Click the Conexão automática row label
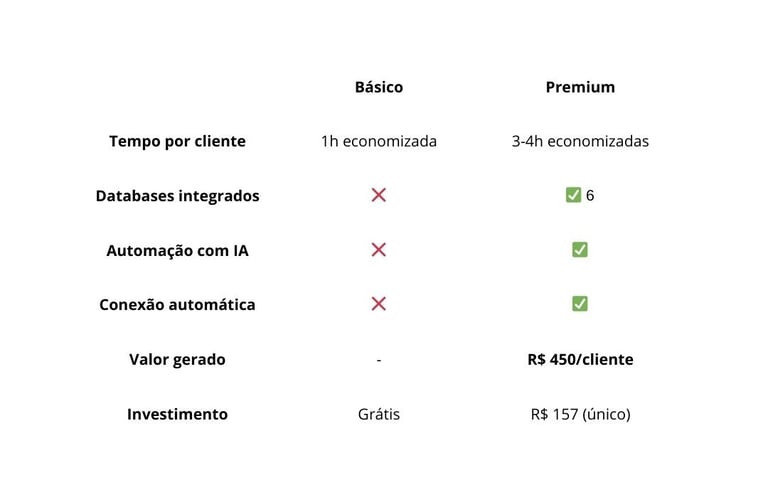The height and width of the screenshot is (503, 768). click(x=177, y=305)
